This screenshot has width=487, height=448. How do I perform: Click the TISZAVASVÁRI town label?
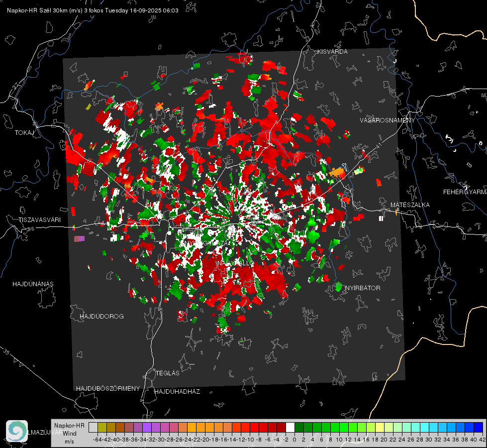tap(40, 220)
